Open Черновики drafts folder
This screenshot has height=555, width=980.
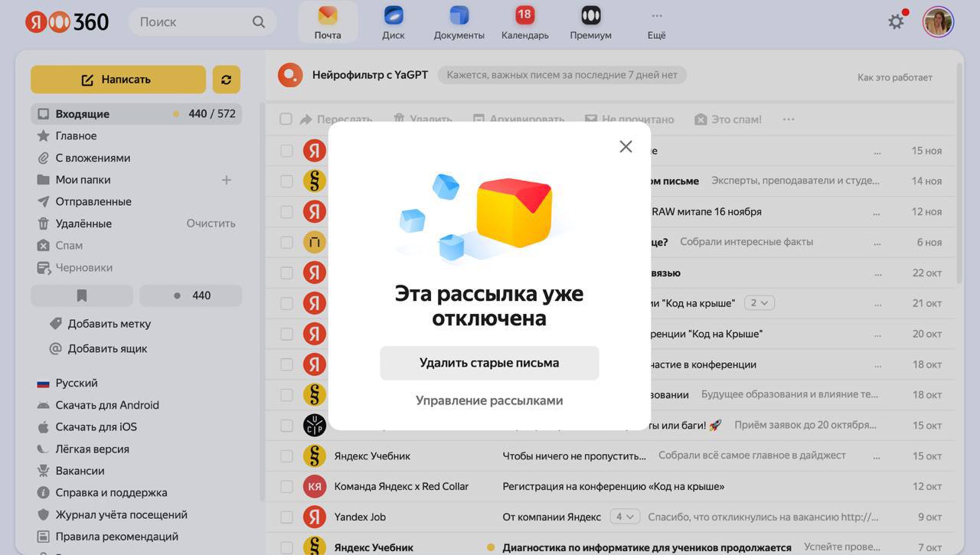[83, 268]
